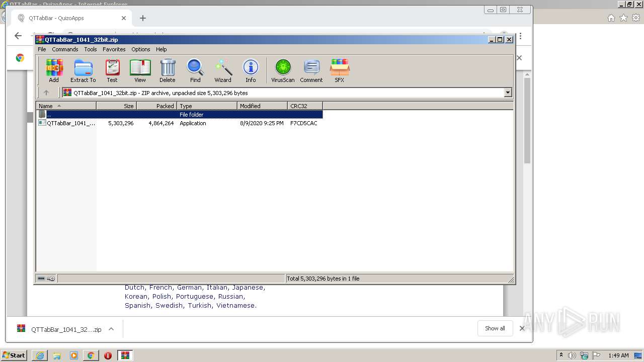Sort by the Name column header
Viewport: 644px width, 362px height.
[x=66, y=106]
